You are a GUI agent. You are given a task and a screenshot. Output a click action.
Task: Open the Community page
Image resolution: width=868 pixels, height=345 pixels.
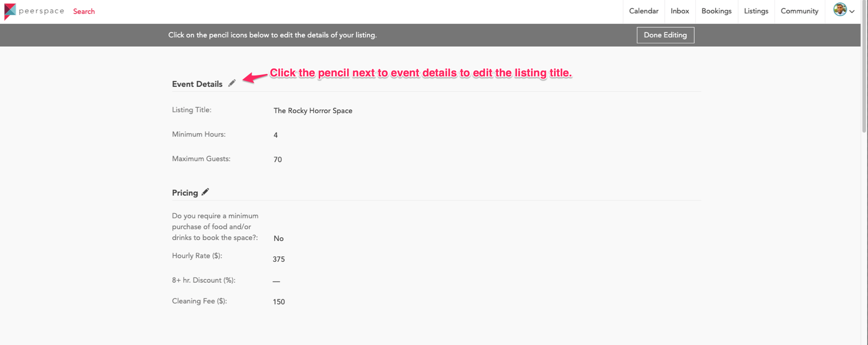pyautogui.click(x=799, y=11)
